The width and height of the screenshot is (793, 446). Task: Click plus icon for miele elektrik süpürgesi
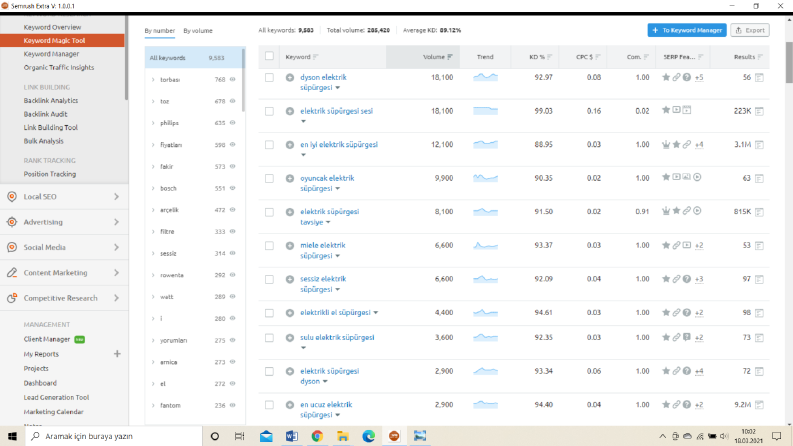pyautogui.click(x=290, y=246)
